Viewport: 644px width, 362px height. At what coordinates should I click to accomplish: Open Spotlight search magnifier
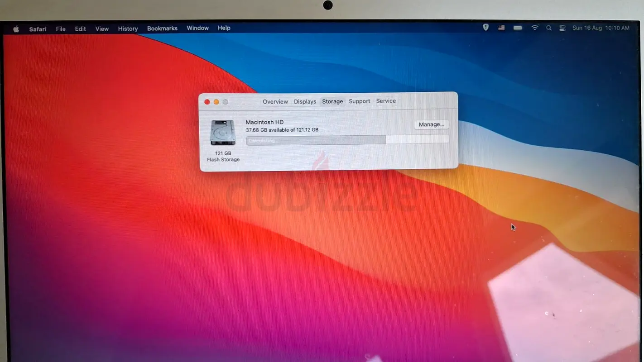coord(549,28)
